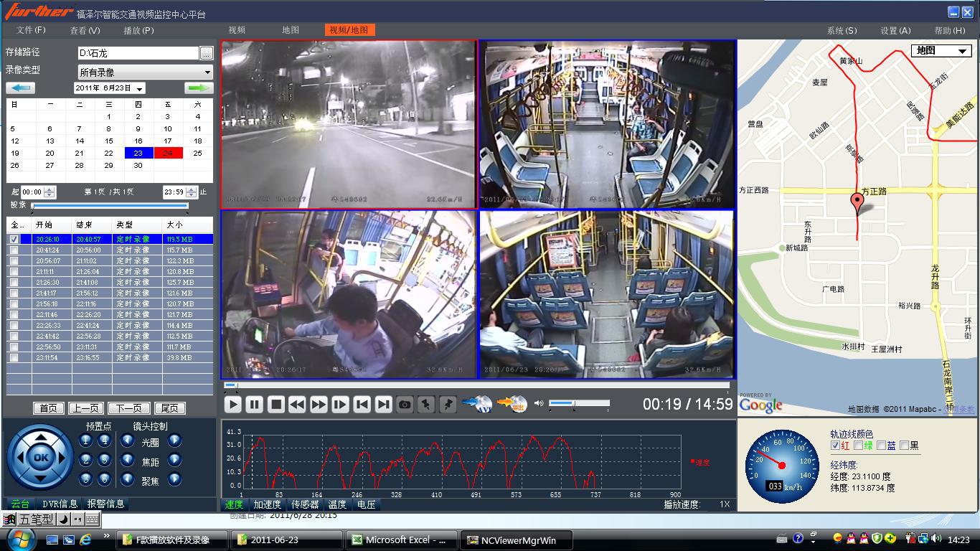Stop the video playback
Image resolution: width=980 pixels, height=551 pixels.
tap(276, 405)
